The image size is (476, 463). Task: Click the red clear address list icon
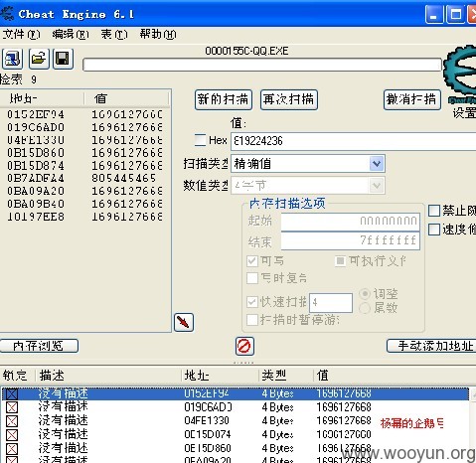point(244,346)
